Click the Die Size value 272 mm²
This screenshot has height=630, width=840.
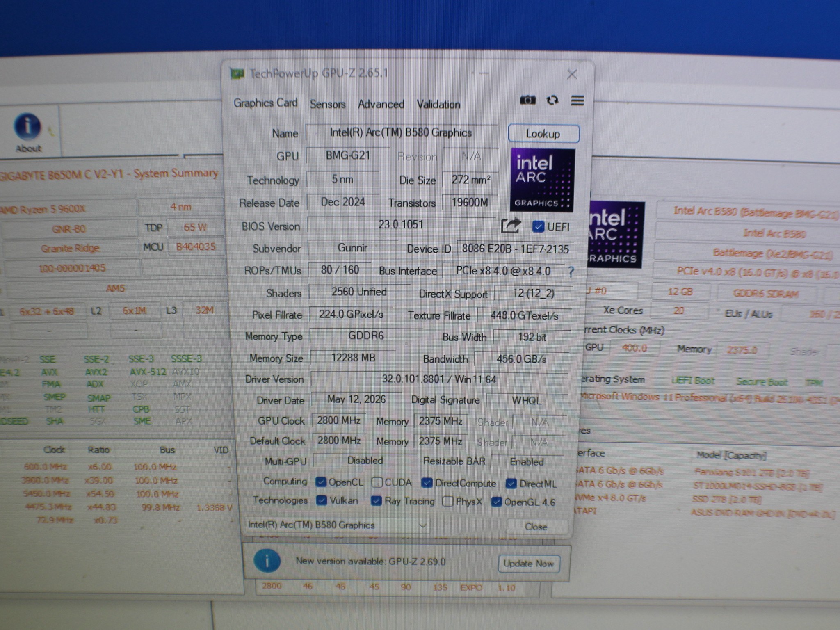[470, 180]
